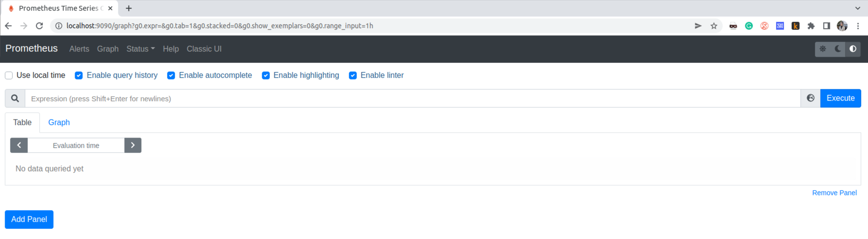Screen dimensions: 868x239
Task: Open the tab search chevron
Action: (858, 8)
